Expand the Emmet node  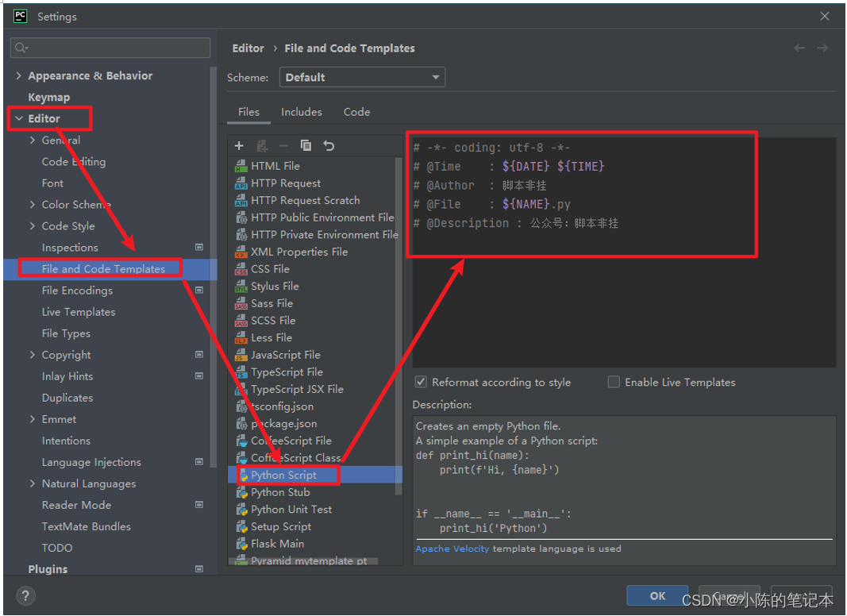click(x=33, y=419)
